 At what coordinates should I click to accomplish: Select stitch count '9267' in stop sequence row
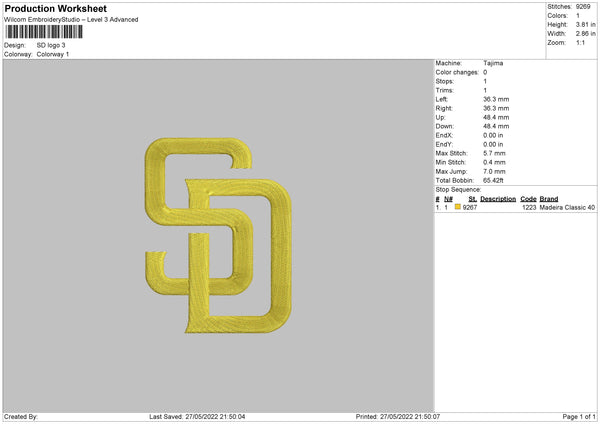[470, 207]
